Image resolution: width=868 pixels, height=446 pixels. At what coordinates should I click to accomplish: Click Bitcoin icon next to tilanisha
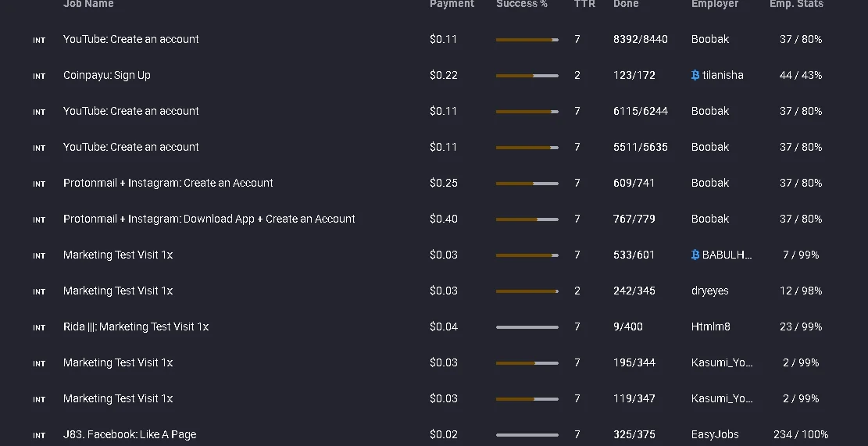[x=695, y=75]
